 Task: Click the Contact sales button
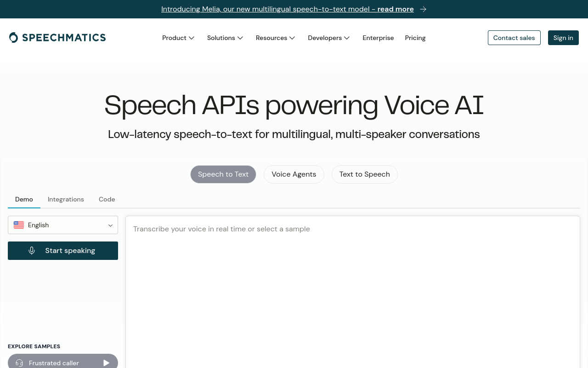[514, 38]
